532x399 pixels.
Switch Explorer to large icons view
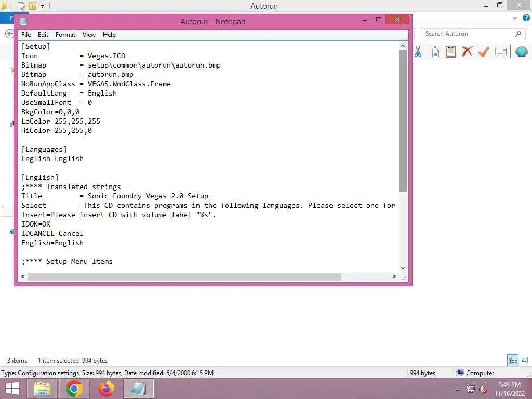524,360
